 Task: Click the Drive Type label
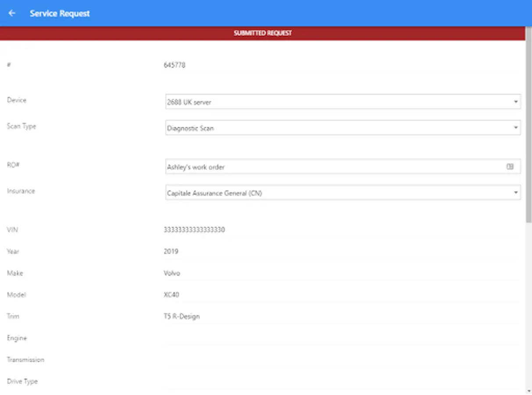[x=22, y=381]
